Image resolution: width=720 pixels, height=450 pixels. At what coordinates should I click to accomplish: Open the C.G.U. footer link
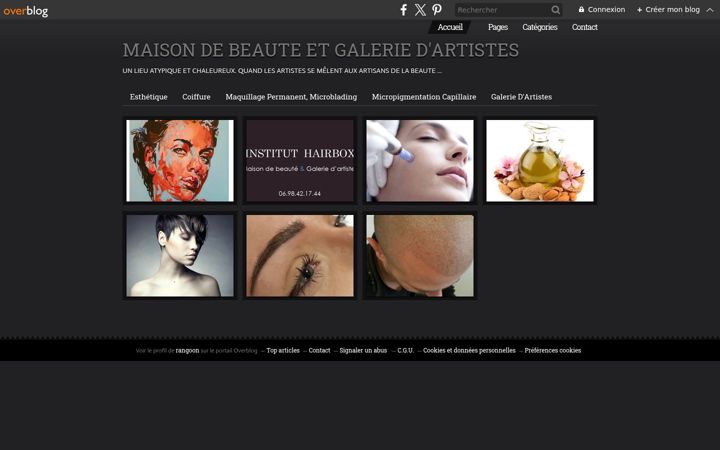[x=405, y=350]
